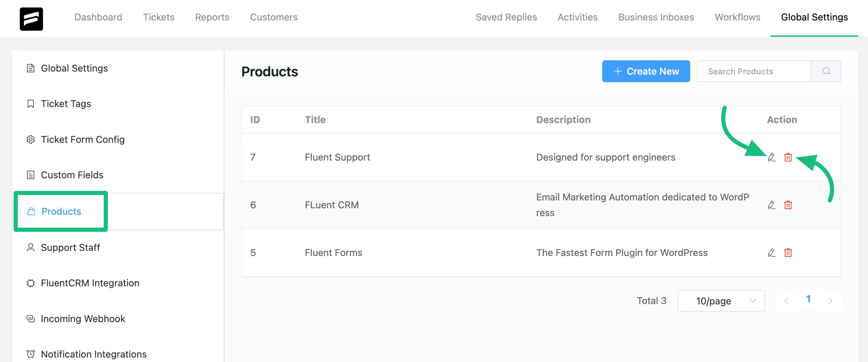Go to the Activities tab
The image size is (868, 362).
click(x=578, y=17)
